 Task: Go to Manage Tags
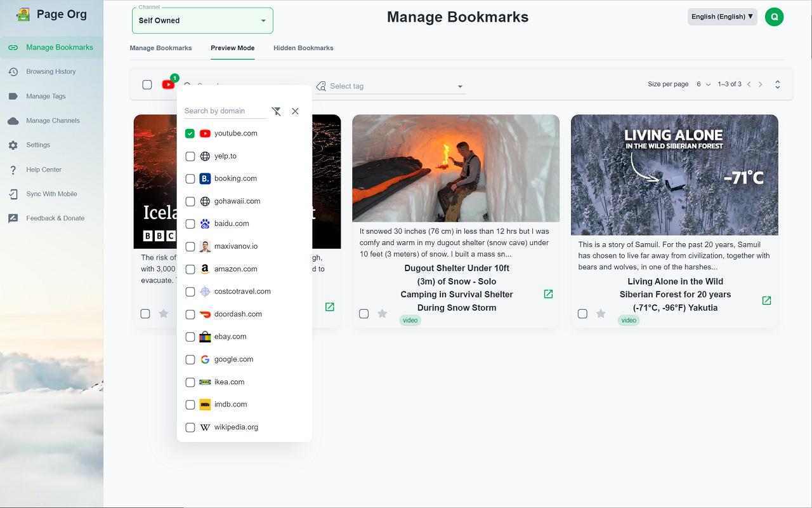coord(51,97)
